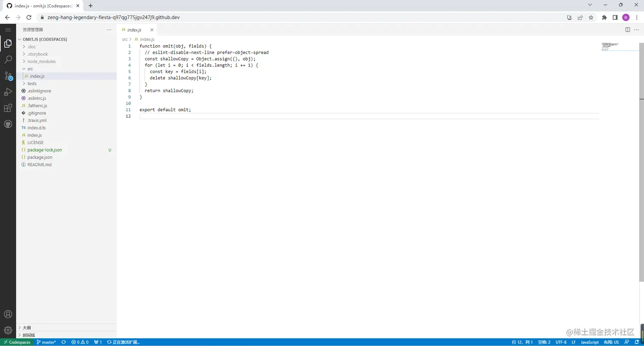Open the feedback icon in status bar
The image size is (644, 346).
(627, 342)
